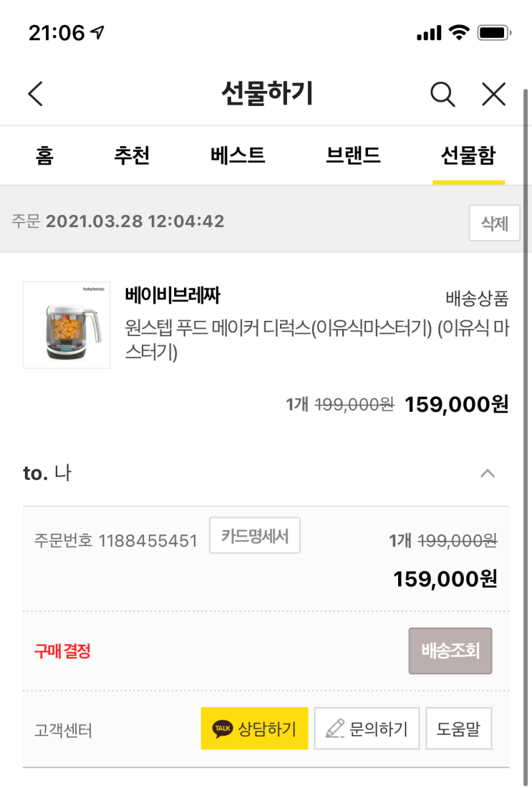Select the 브랜드 tab

(x=353, y=155)
